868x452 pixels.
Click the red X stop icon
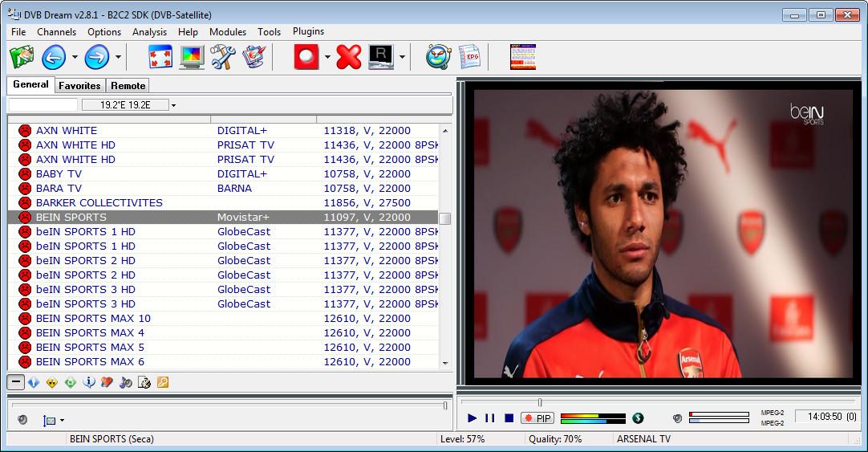pos(349,57)
